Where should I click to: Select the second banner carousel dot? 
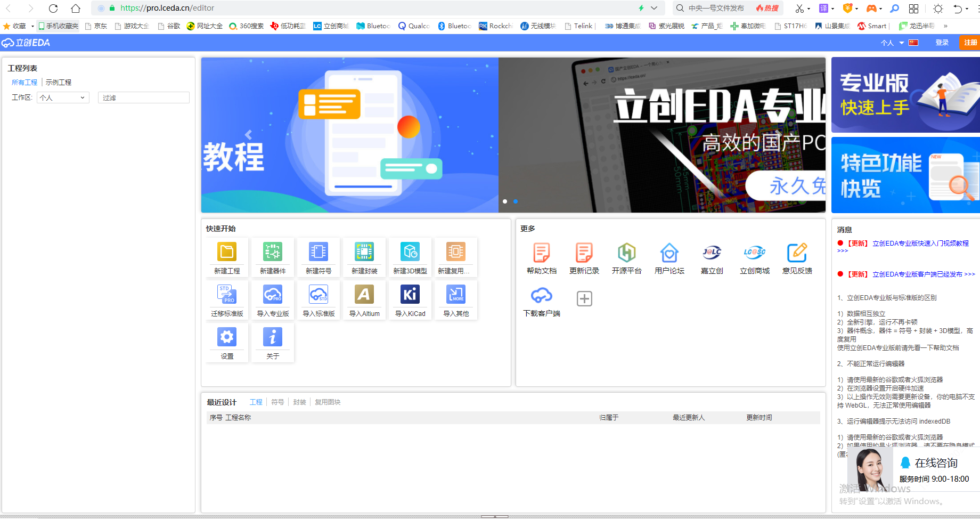pyautogui.click(x=516, y=201)
